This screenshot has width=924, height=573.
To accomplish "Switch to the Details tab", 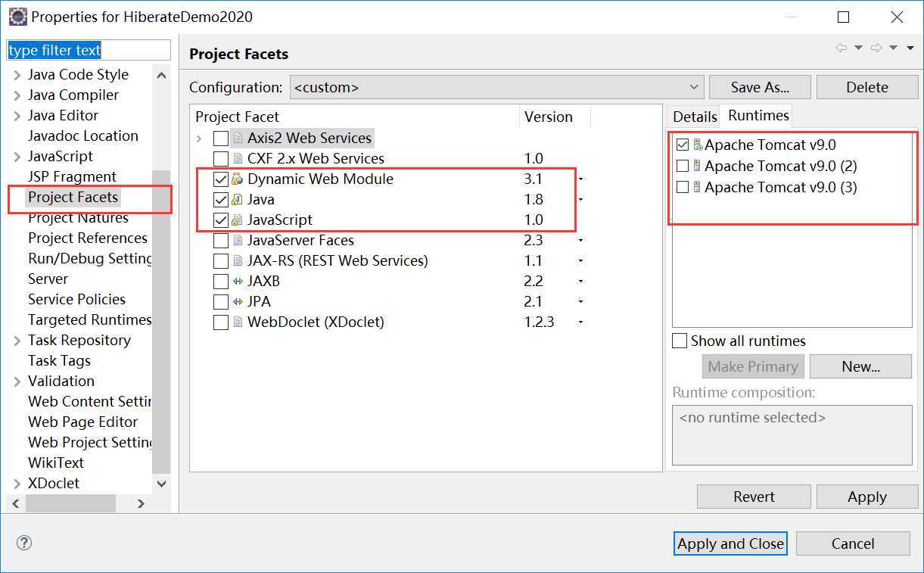I will click(x=694, y=116).
